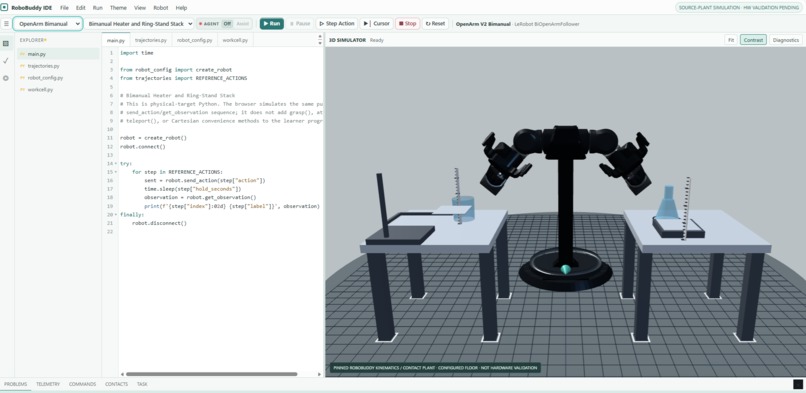The width and height of the screenshot is (806, 393).
Task: Click the RoboBuddy IDE logo icon
Action: pos(5,8)
